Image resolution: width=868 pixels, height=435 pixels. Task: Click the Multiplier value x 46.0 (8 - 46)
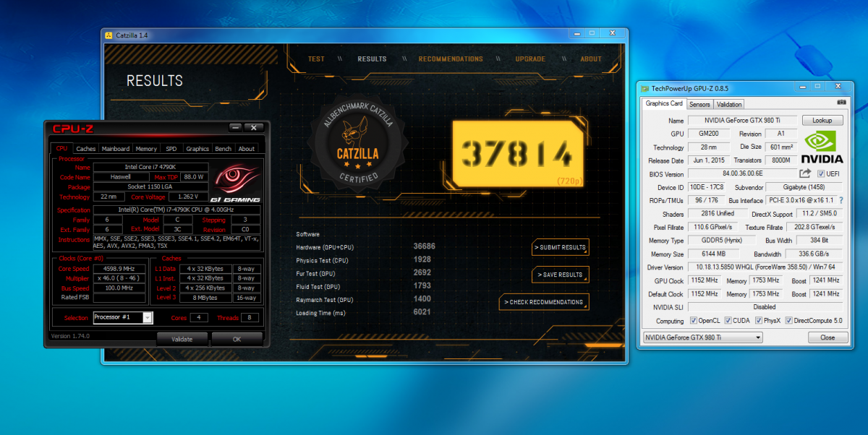[x=120, y=278]
